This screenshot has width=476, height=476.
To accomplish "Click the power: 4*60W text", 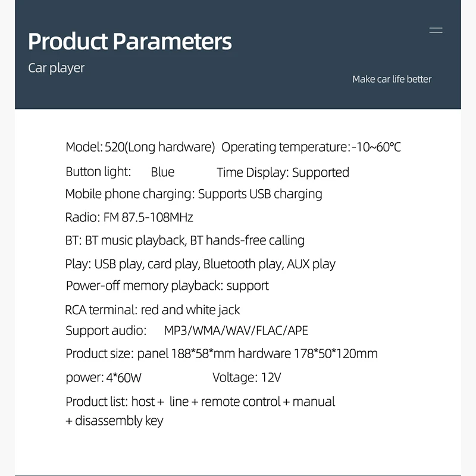I will point(104,377).
